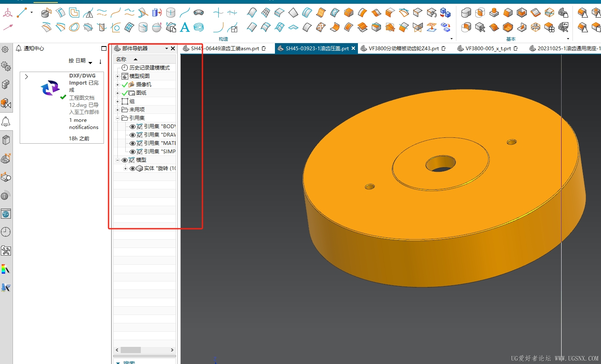This screenshot has height=364, width=601.
Task: Choose the datum vector arrow tool
Action: (8, 28)
